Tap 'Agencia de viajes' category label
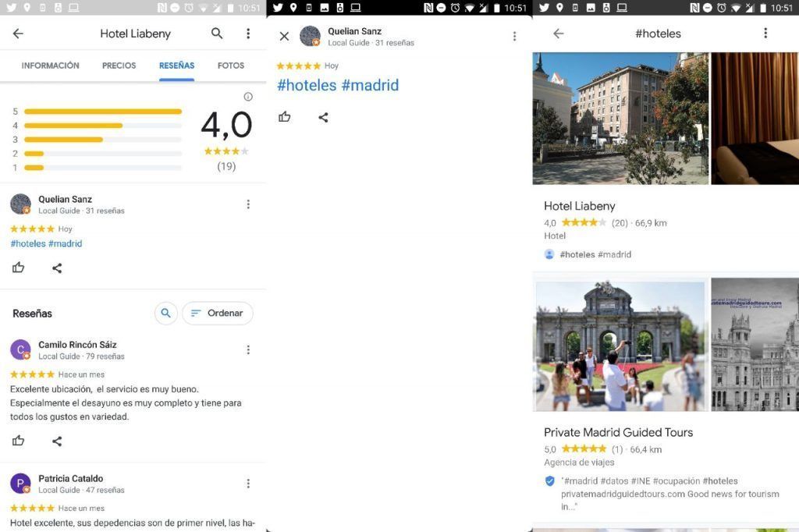The image size is (799, 532). 579,463
